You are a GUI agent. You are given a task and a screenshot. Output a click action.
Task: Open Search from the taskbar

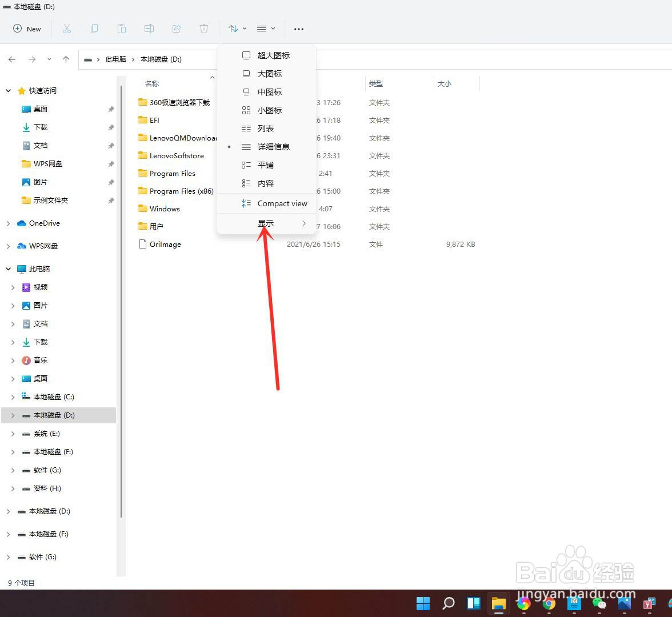pos(448,603)
